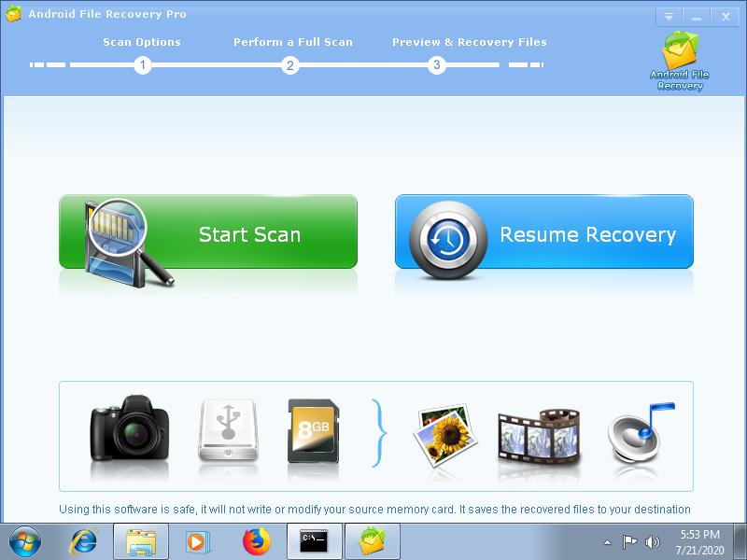Screen dimensions: 747x560
Task: Launch Internet Explorer from the taskbar
Action: [x=84, y=541]
